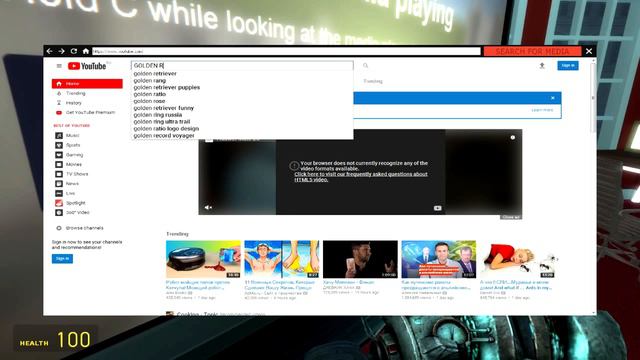640x360 pixels.
Task: Open the Spotlight channel icon
Action: pyautogui.click(x=59, y=203)
